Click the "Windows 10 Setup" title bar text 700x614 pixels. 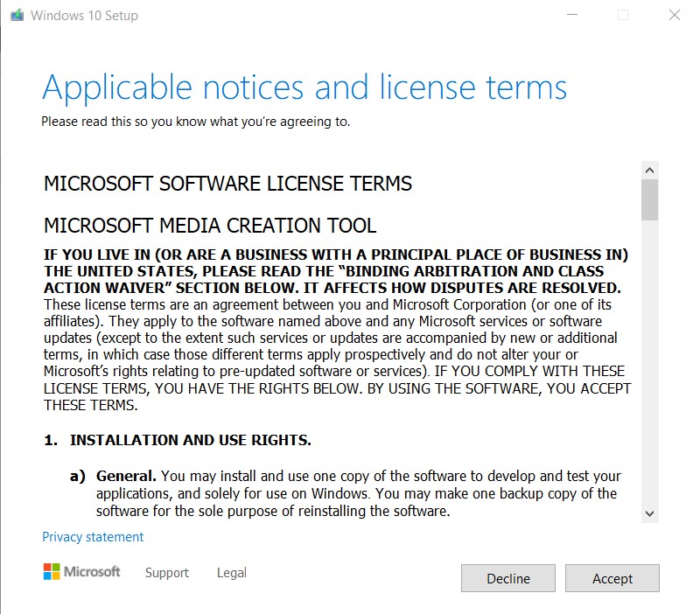click(84, 16)
